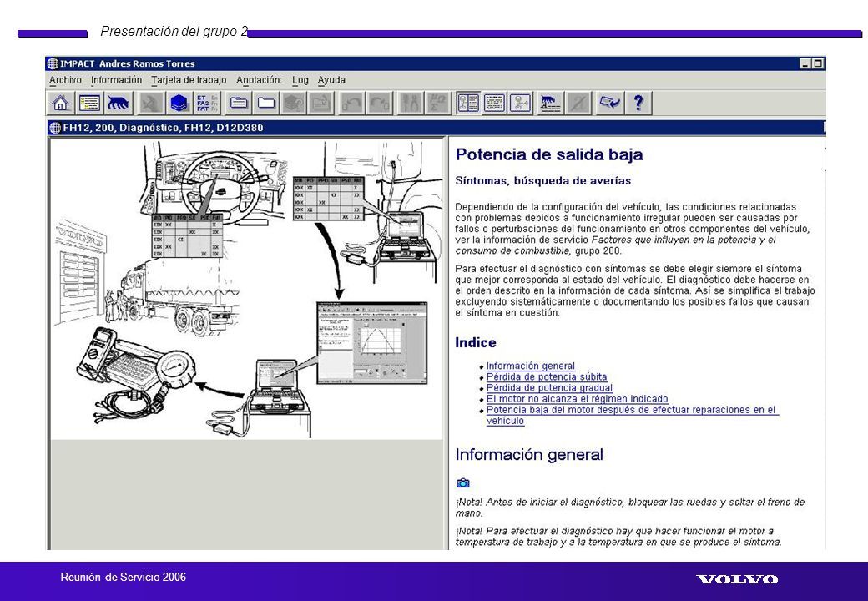Open the Tarjeta de trabajo menu
The image size is (868, 601).
[189, 80]
